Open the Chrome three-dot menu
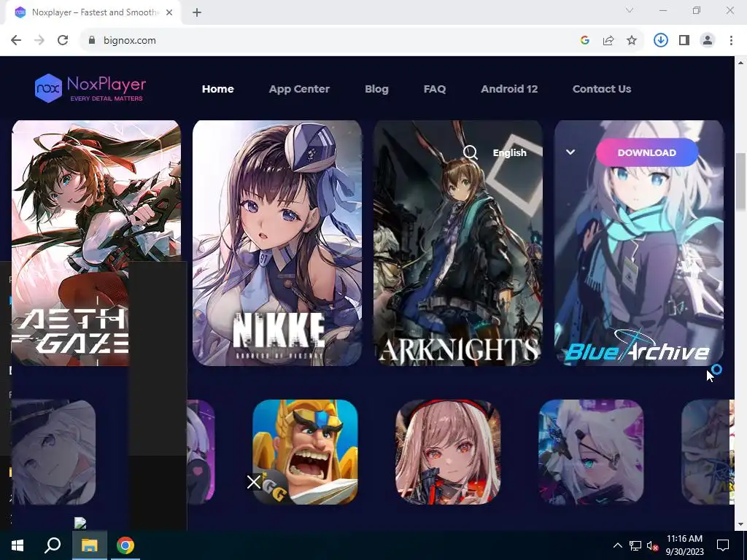Screen dimensions: 747x560 [731, 41]
